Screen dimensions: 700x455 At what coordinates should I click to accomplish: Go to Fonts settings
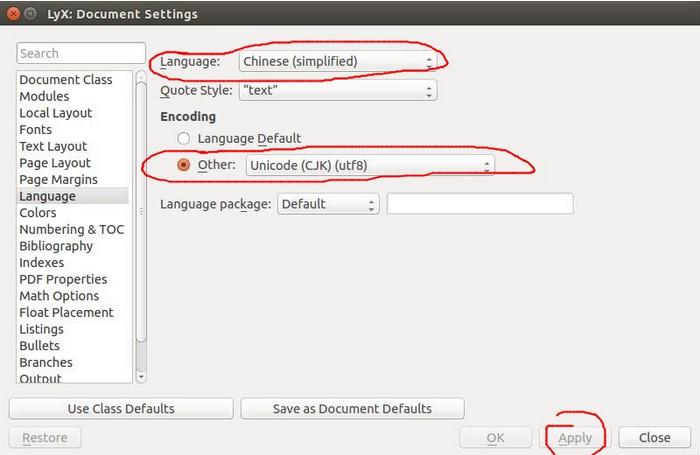pos(36,129)
